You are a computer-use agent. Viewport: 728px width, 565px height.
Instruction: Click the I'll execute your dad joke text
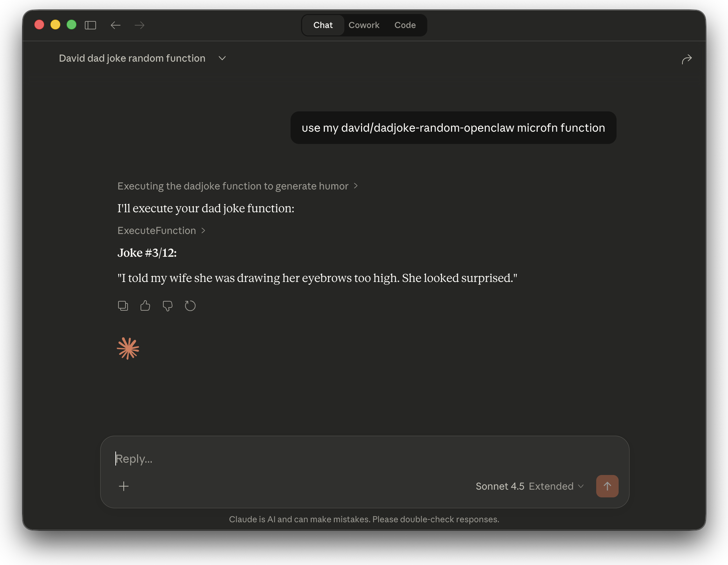click(206, 208)
